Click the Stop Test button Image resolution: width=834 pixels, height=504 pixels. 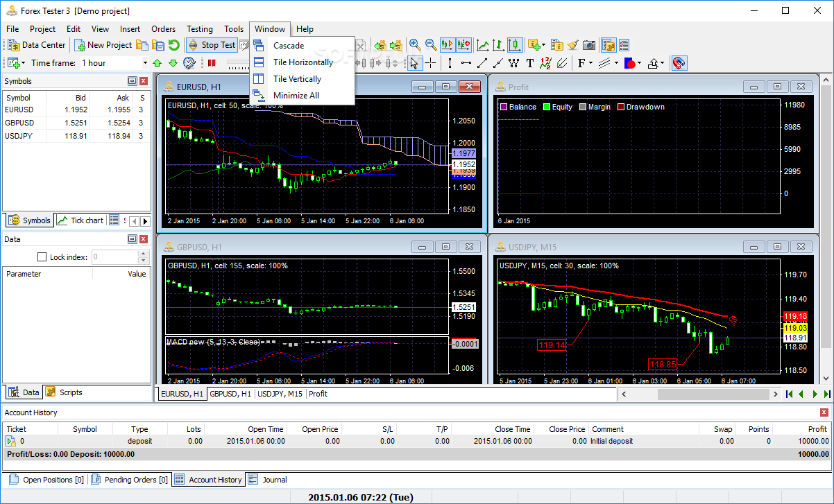[212, 45]
